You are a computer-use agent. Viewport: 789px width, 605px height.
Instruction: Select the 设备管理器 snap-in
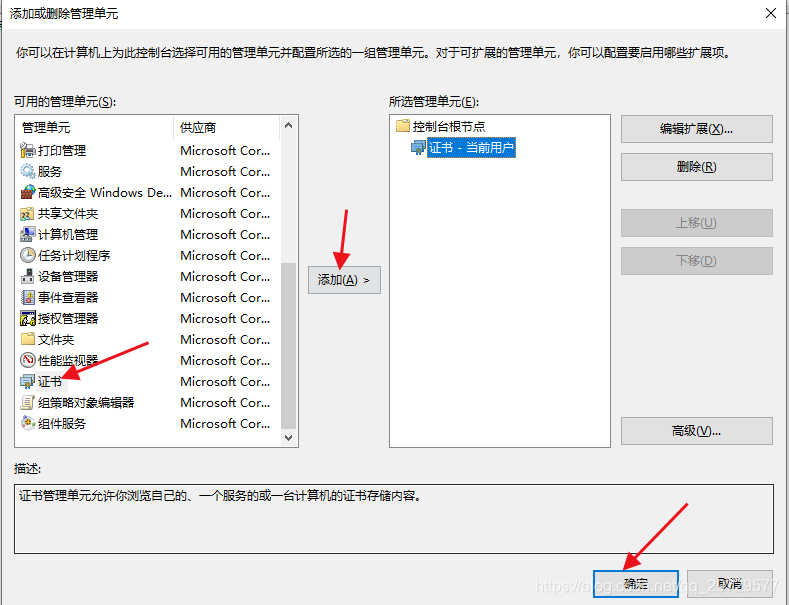(147, 276)
